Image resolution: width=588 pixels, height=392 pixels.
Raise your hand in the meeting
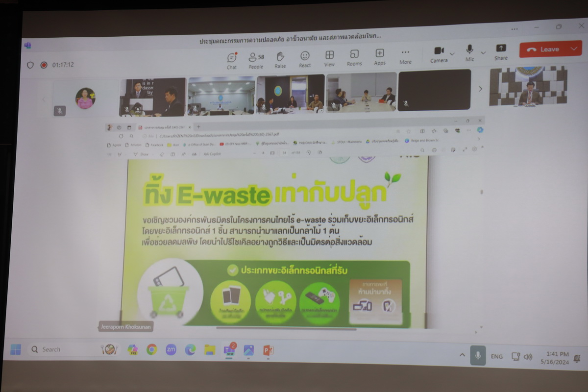(x=280, y=60)
